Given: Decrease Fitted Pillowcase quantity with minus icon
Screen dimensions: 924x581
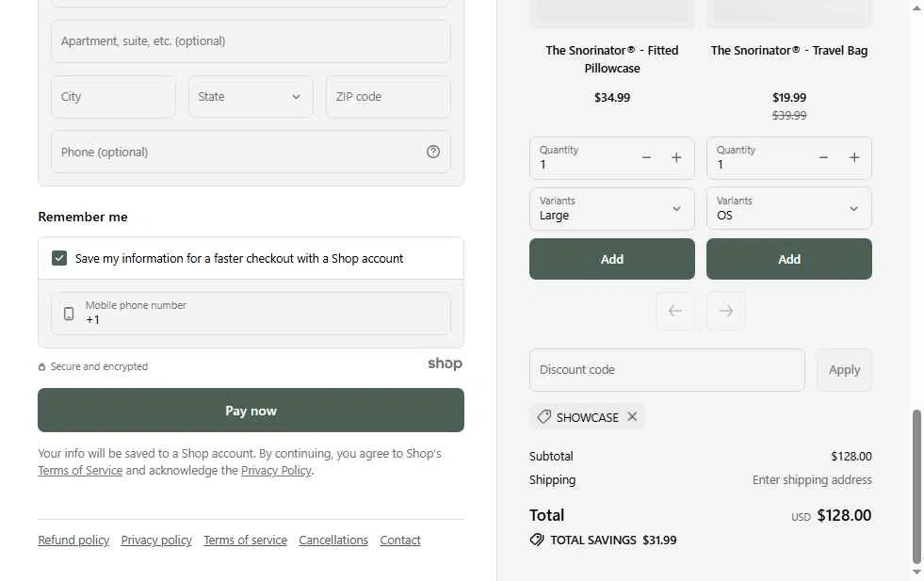Looking at the screenshot, I should coord(646,158).
